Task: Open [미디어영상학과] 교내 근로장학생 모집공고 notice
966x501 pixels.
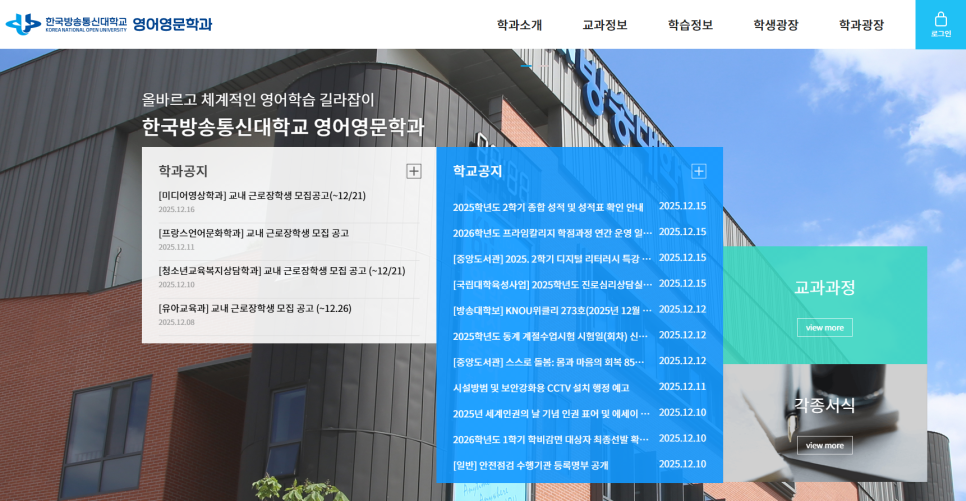Action: pyautogui.click(x=262, y=195)
